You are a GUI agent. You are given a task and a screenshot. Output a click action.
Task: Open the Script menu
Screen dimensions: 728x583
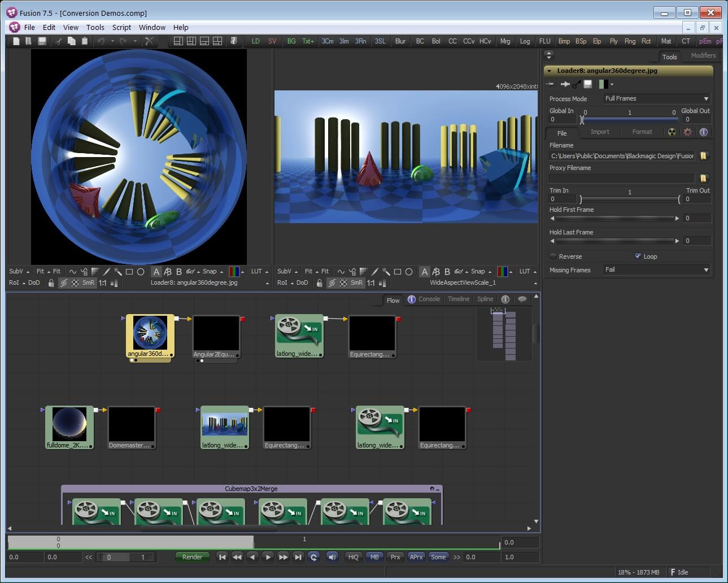point(121,27)
